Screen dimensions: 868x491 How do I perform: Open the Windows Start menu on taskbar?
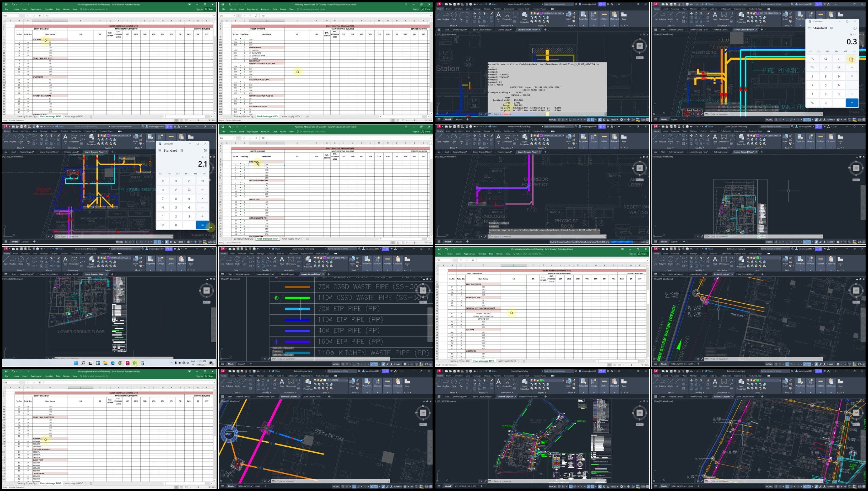point(76,363)
